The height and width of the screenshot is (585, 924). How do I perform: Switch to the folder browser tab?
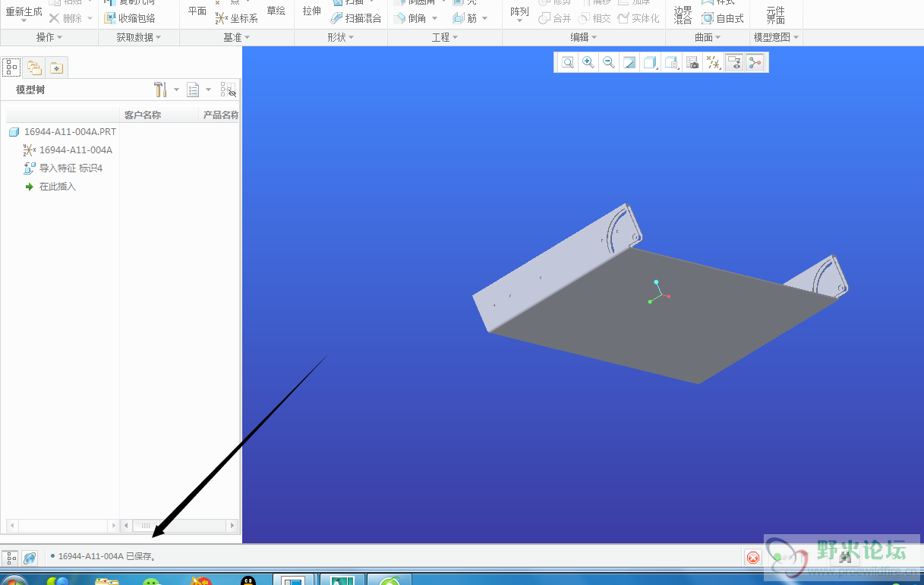(x=34, y=68)
